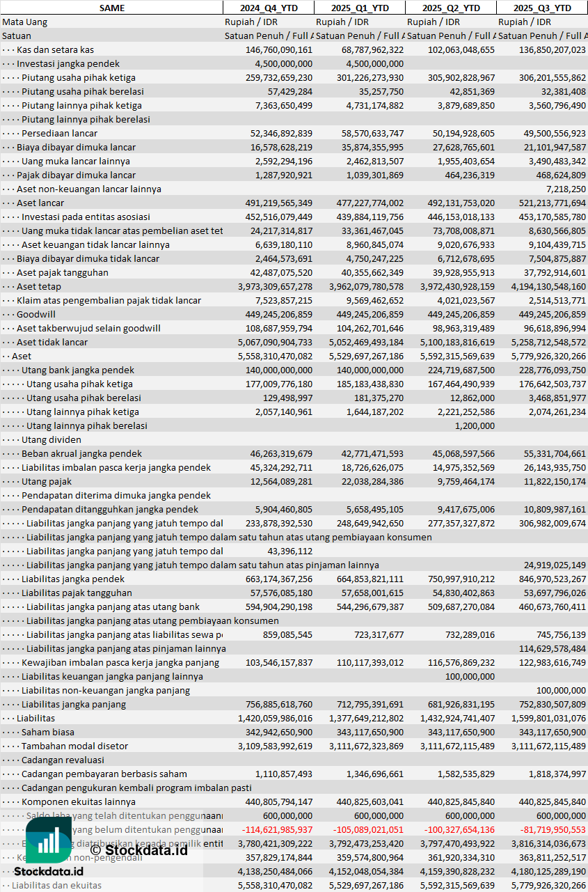Select Utang bank jangka pendek label

(x=78, y=370)
